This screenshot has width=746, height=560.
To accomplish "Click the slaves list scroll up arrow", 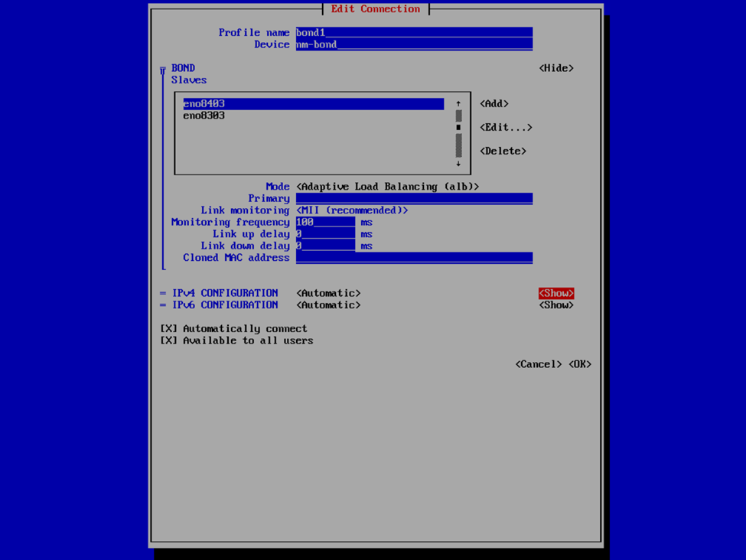I will click(x=458, y=103).
